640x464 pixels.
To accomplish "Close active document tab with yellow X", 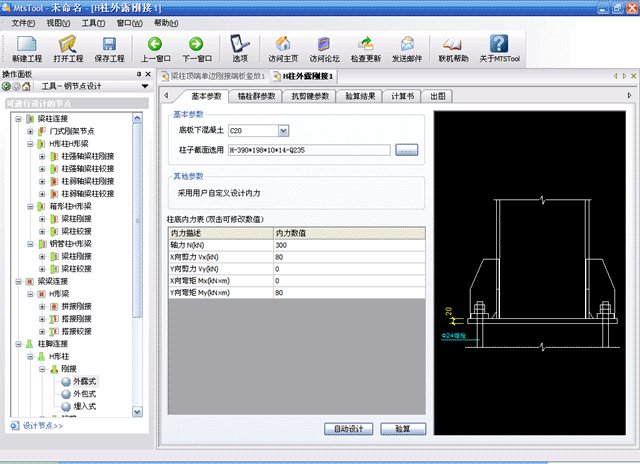I will [633, 76].
